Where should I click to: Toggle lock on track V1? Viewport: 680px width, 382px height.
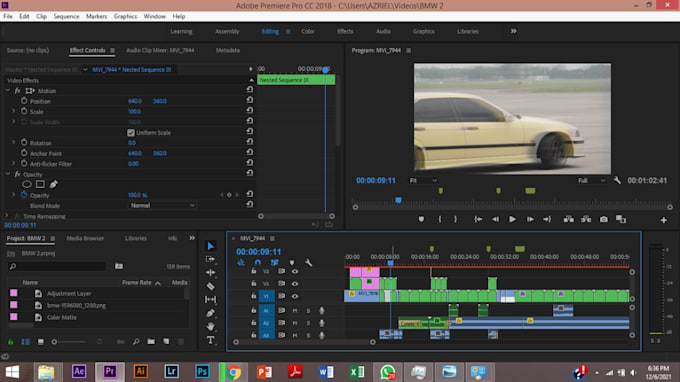254,296
